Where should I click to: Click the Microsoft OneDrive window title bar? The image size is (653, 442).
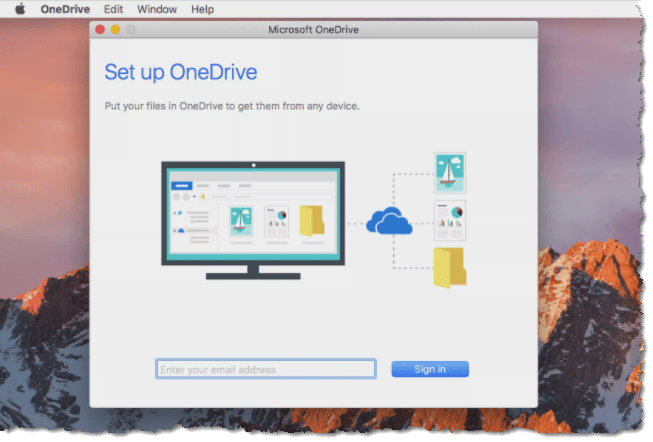pyautogui.click(x=313, y=30)
